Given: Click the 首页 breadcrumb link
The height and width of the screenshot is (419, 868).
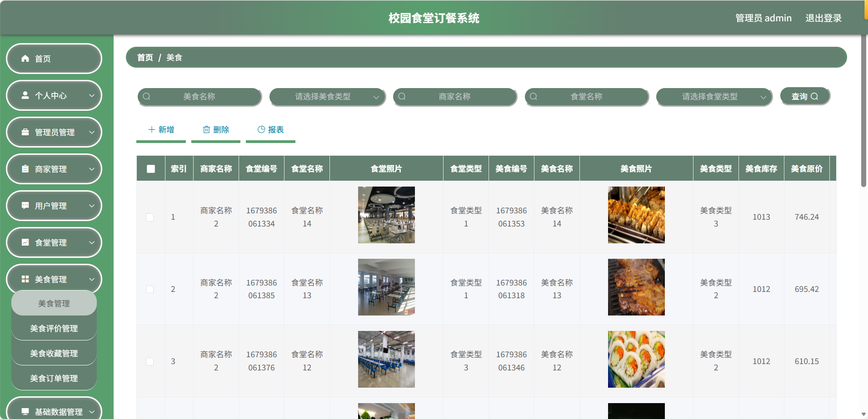Looking at the screenshot, I should (145, 58).
